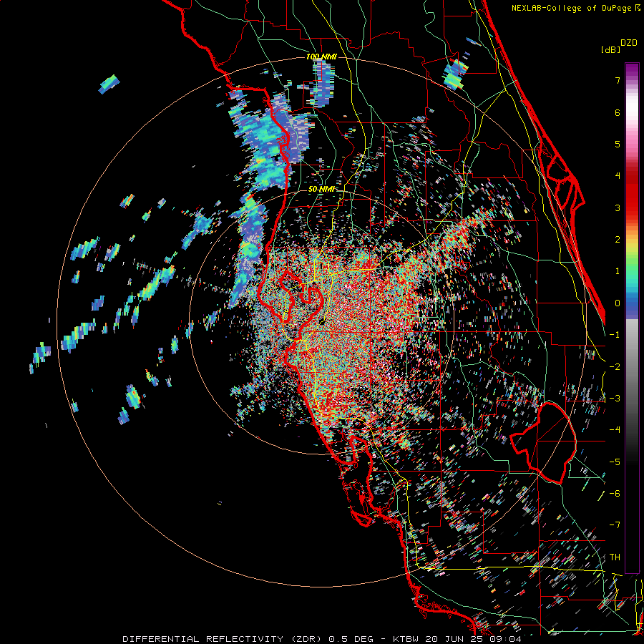Viewport: 644px width, 644px height.
Task: Click the 6 value on color scale
Action: (618, 112)
